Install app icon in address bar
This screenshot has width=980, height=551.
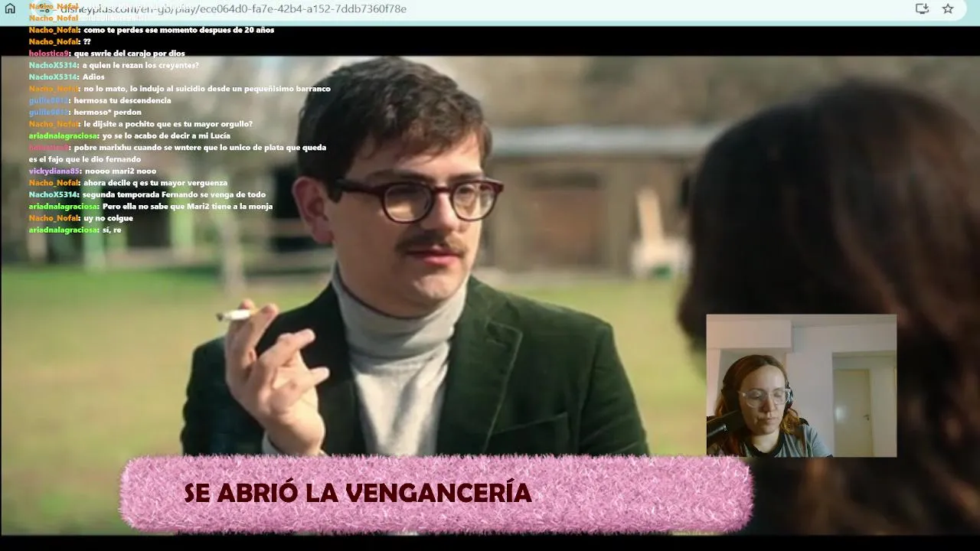922,9
